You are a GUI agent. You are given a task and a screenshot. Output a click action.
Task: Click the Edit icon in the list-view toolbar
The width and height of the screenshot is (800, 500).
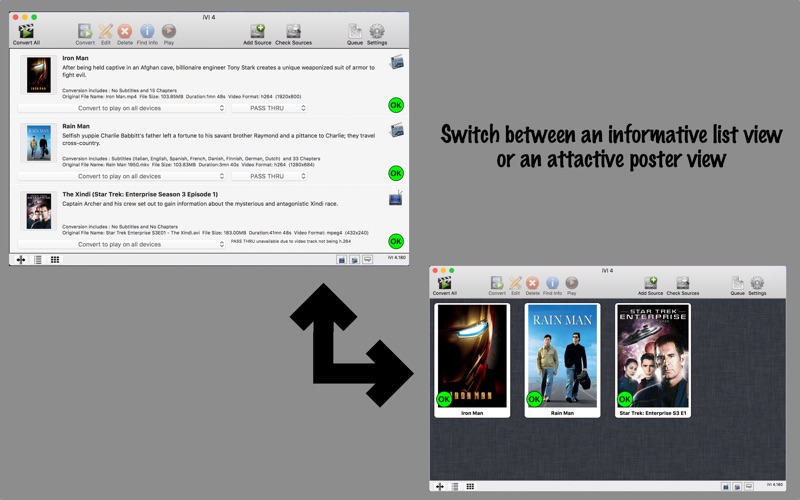(x=106, y=34)
